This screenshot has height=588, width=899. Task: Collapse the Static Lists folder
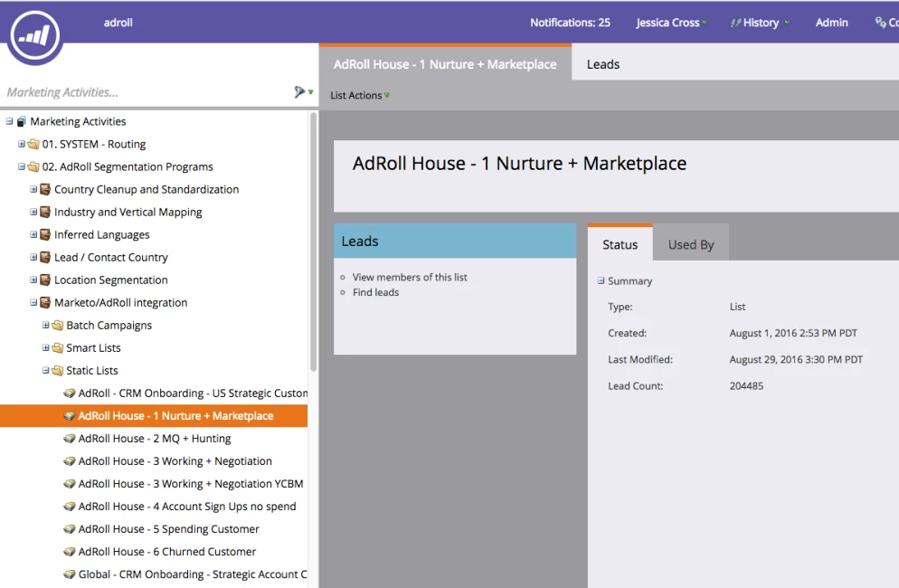click(45, 371)
